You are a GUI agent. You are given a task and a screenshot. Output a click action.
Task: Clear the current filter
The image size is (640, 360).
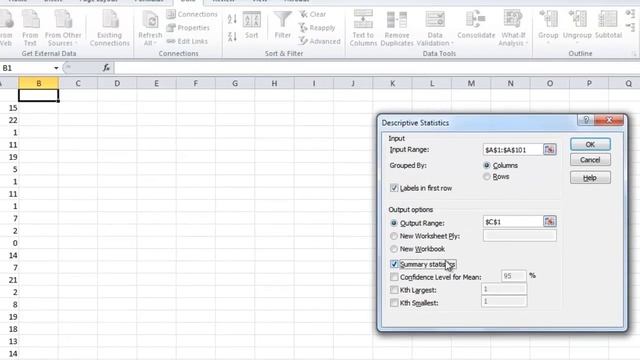[313, 14]
